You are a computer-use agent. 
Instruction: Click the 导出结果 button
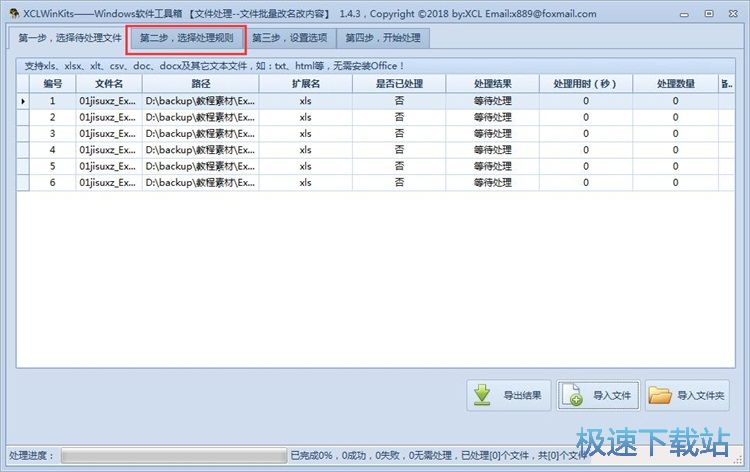(509, 395)
